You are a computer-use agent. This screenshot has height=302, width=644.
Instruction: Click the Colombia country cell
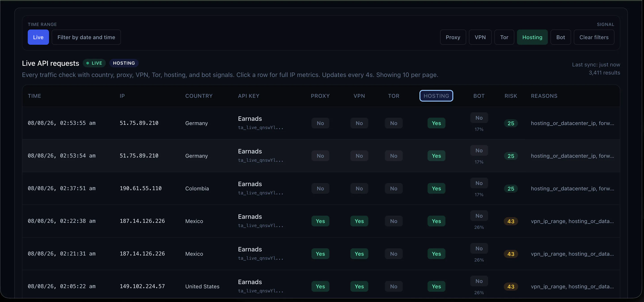197,189
